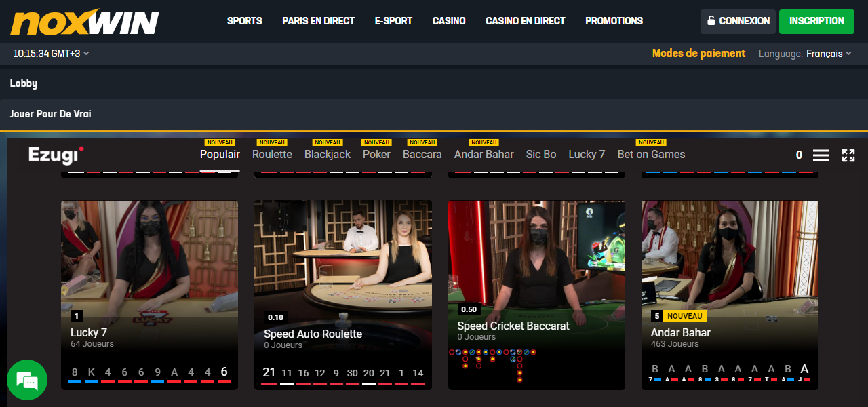
Task: Click the Ezugi brand logo
Action: (x=54, y=155)
